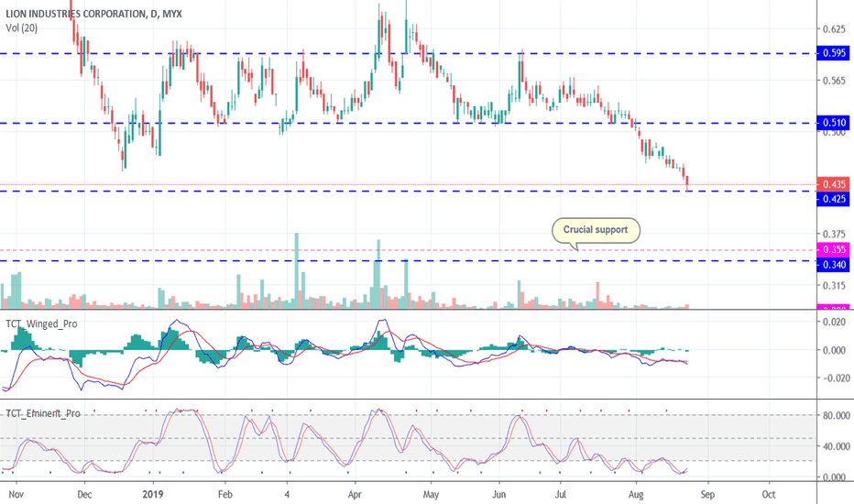Open the Crucial support callout note
Viewport: 854px width, 504px height.
click(596, 230)
